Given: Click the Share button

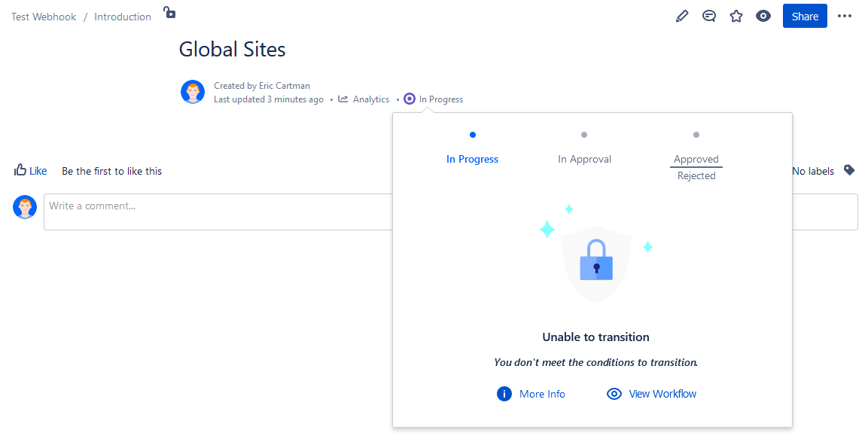Looking at the screenshot, I should pos(805,17).
